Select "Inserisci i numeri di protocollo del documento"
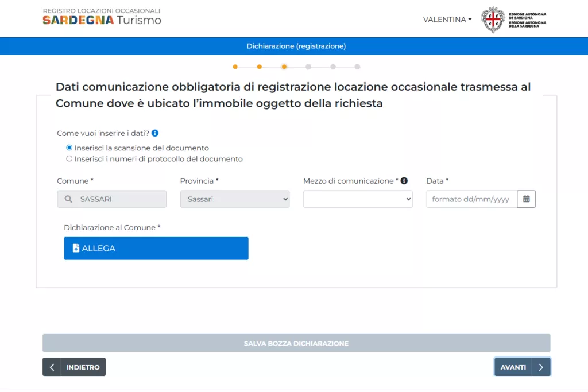The height and width of the screenshot is (392, 588). [69, 159]
